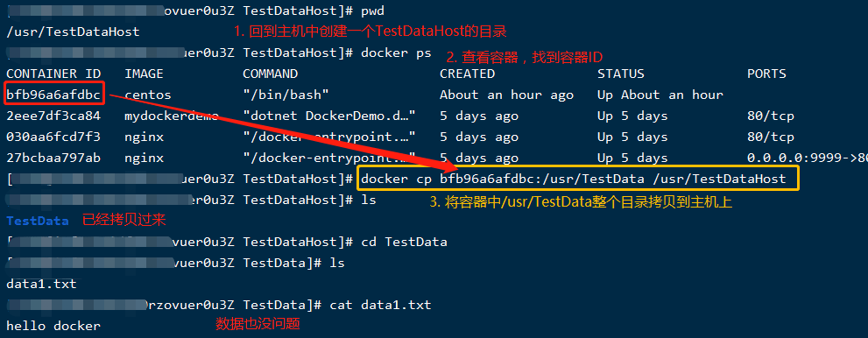Image resolution: width=868 pixels, height=338 pixels.
Task: Click the /usr/TestDataHost pwd output
Action: pyautogui.click(x=73, y=32)
